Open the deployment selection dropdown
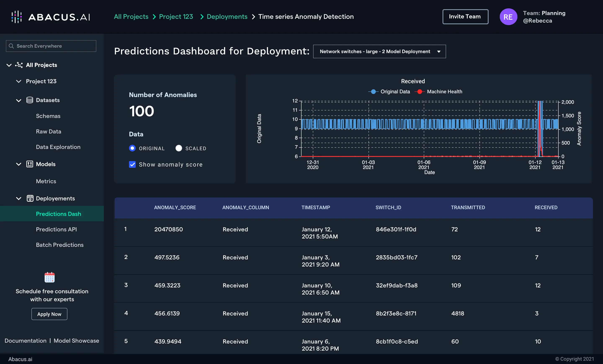Image resolution: width=603 pixels, height=364 pixels. tap(379, 51)
